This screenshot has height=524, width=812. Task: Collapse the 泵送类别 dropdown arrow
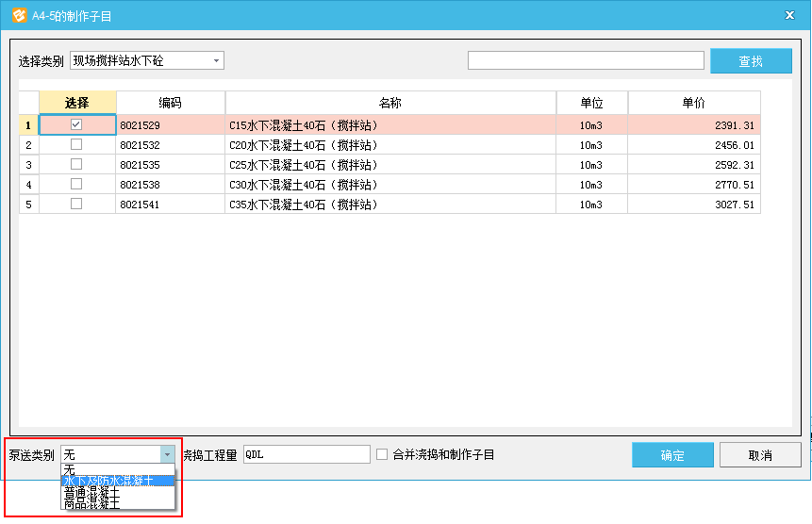[x=167, y=454]
